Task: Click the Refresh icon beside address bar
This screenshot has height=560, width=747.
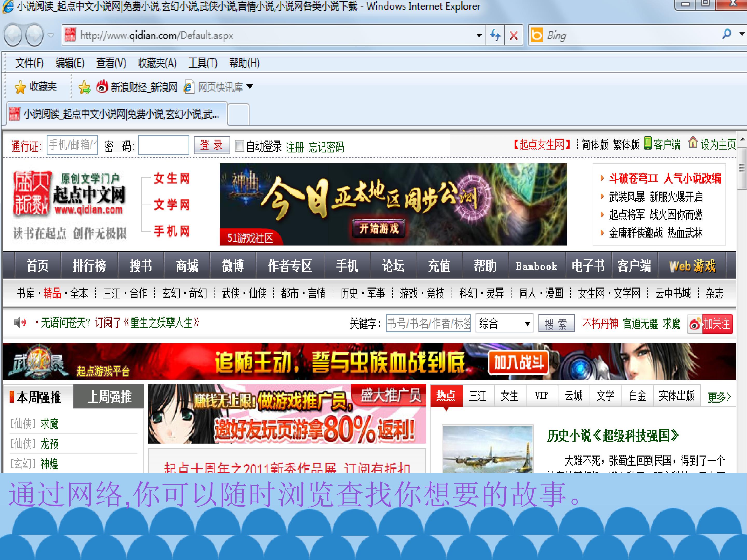Action: tap(495, 35)
